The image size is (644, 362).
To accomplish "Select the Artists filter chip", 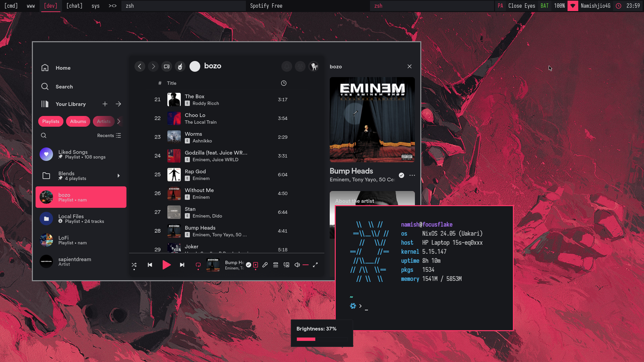I will click(104, 121).
